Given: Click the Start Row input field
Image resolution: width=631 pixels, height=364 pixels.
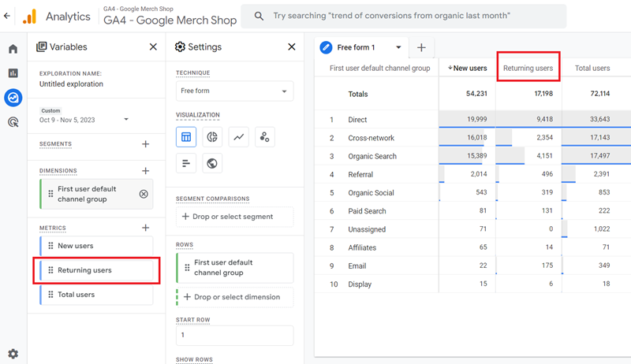Looking at the screenshot, I should coord(234,335).
